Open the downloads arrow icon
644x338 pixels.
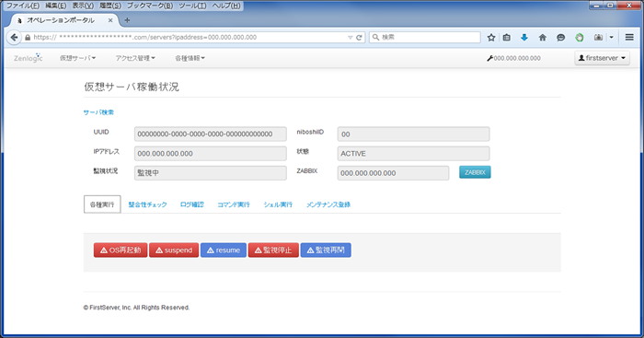click(524, 38)
